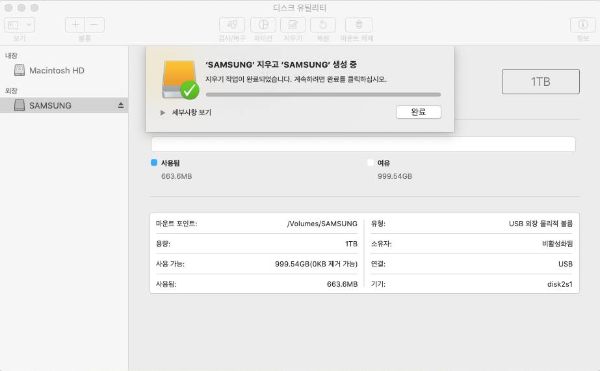The image size is (600, 371).
Task: Click the 1TB capacity box
Action: [541, 81]
